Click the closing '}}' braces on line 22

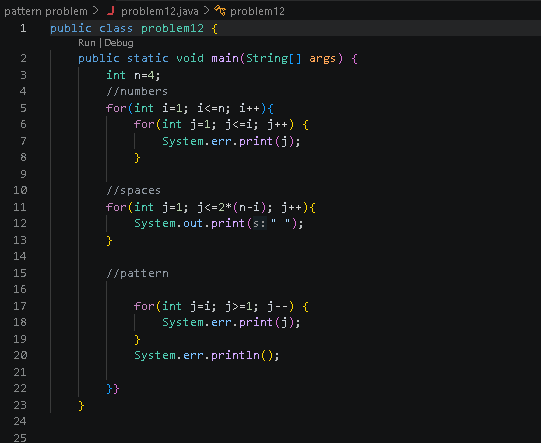[x=113, y=389]
